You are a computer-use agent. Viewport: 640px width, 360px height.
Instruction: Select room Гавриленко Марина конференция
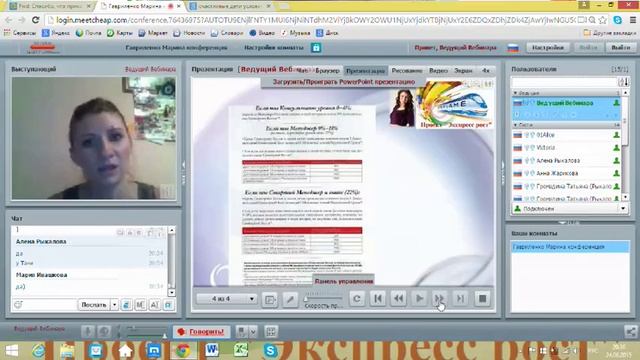(570, 247)
